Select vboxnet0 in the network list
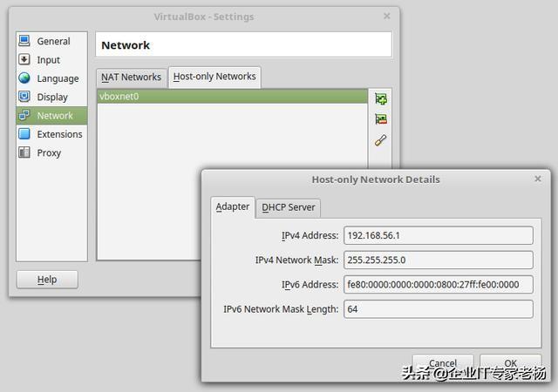Image resolution: width=558 pixels, height=392 pixels. pos(231,97)
